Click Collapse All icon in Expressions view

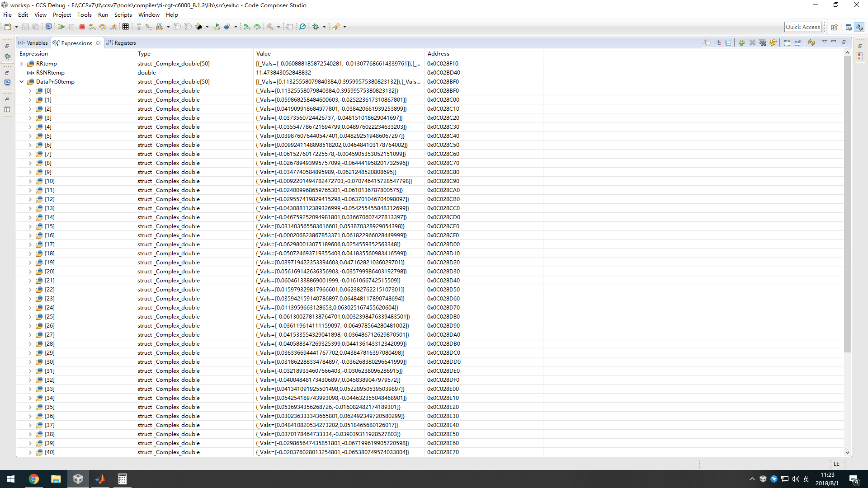(x=728, y=42)
